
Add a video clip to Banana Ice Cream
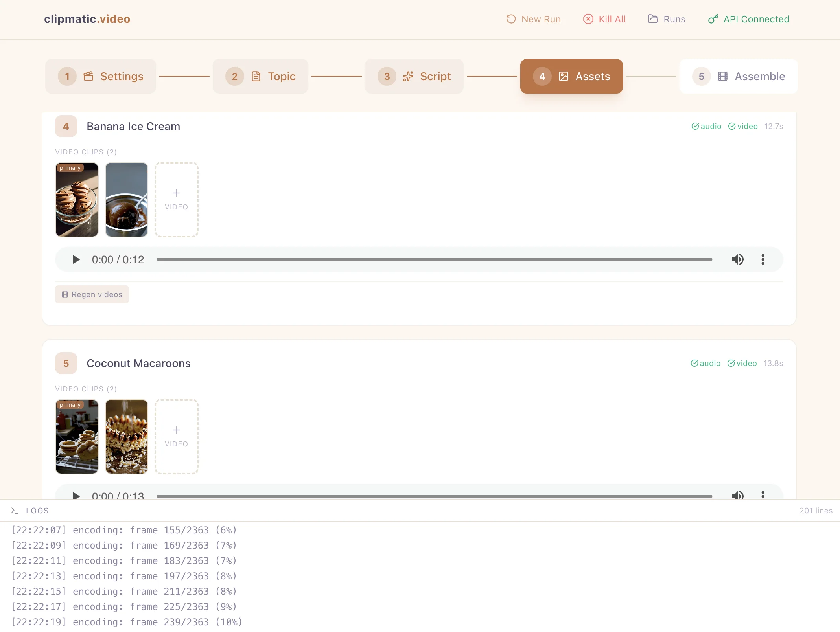[177, 200]
